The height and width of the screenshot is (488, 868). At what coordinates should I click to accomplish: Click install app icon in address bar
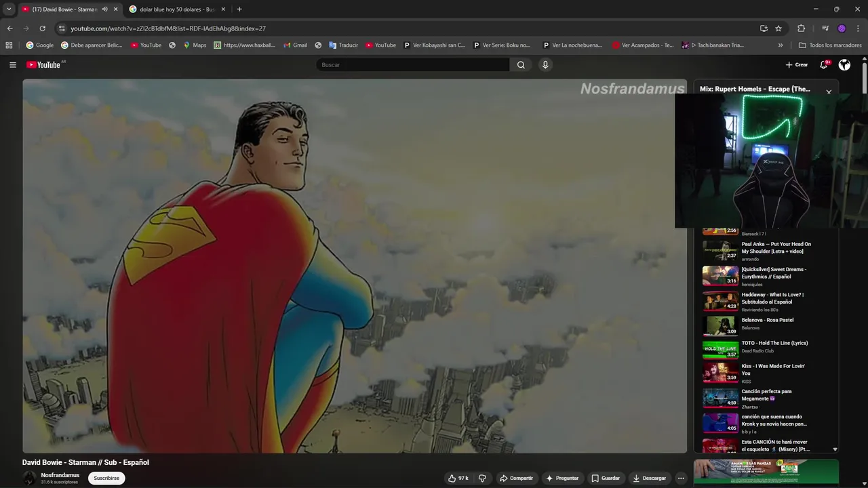coord(764,28)
